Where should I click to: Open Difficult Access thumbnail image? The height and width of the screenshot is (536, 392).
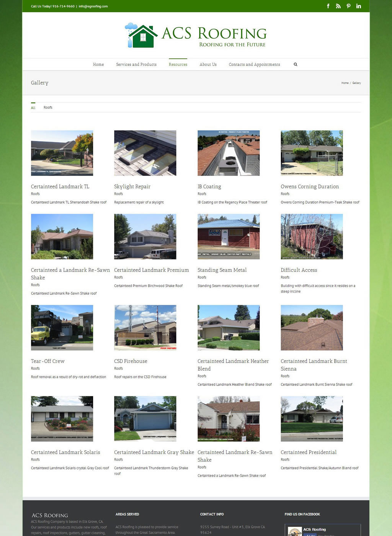pyautogui.click(x=312, y=237)
